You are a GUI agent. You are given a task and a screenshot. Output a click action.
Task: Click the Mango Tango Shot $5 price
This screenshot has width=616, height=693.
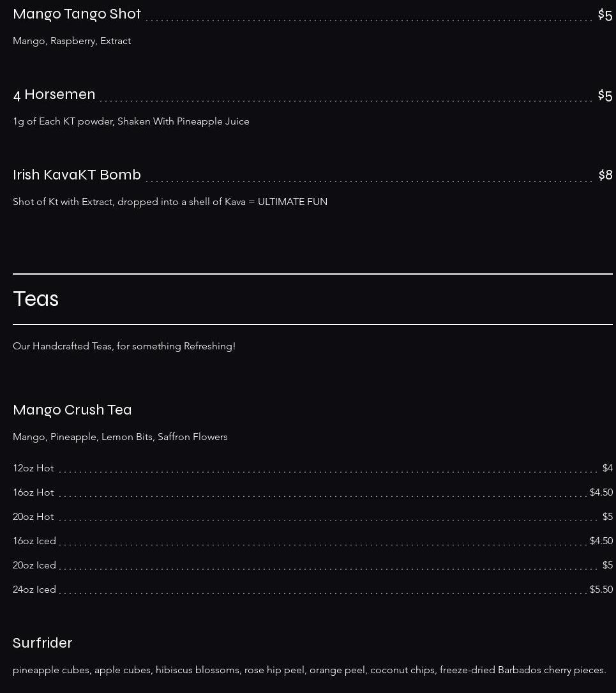(x=605, y=15)
